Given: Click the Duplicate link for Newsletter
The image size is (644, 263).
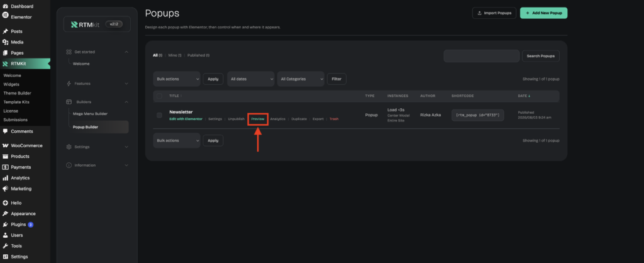Looking at the screenshot, I should point(299,119).
